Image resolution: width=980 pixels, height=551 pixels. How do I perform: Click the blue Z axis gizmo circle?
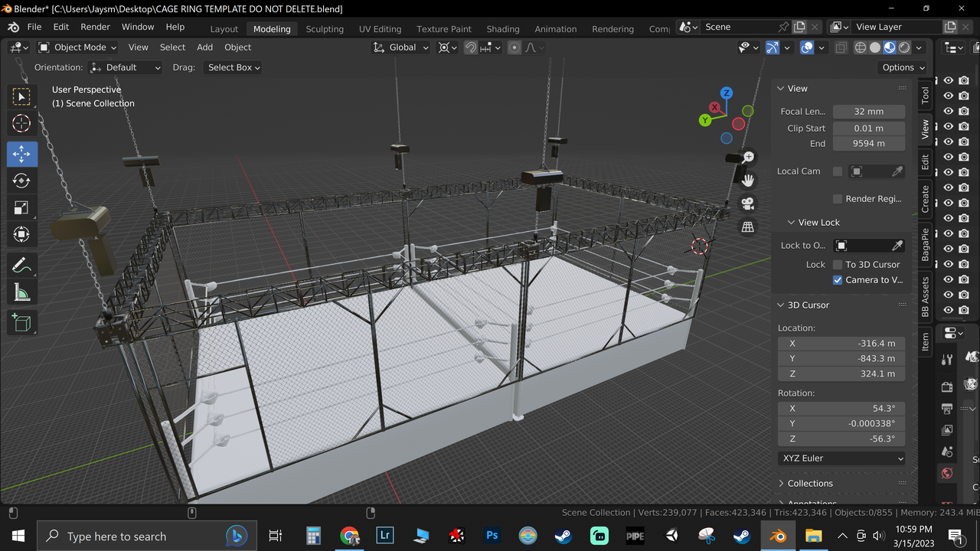(x=727, y=93)
